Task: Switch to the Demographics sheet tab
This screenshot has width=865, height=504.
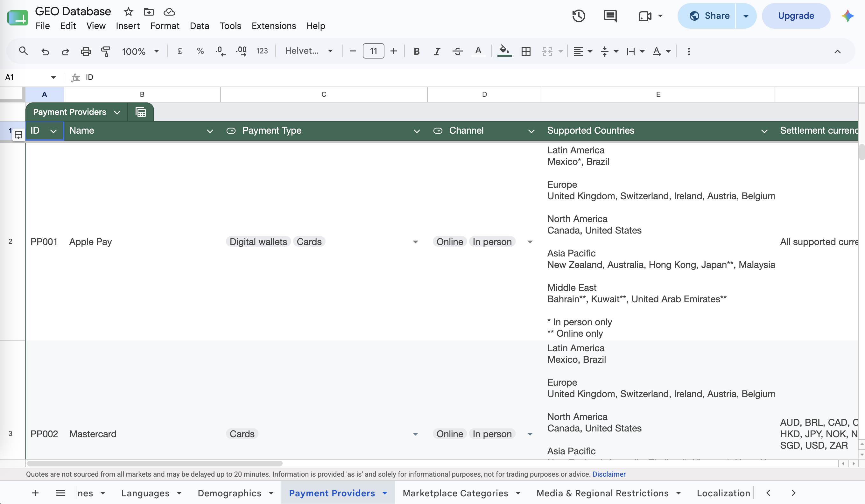Action: point(229,493)
